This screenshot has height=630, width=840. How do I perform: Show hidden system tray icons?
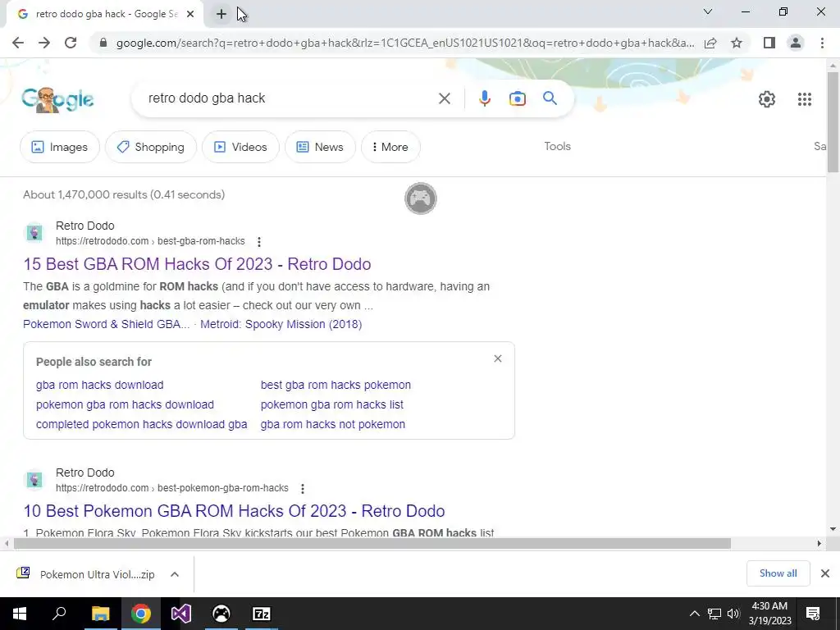[694, 614]
